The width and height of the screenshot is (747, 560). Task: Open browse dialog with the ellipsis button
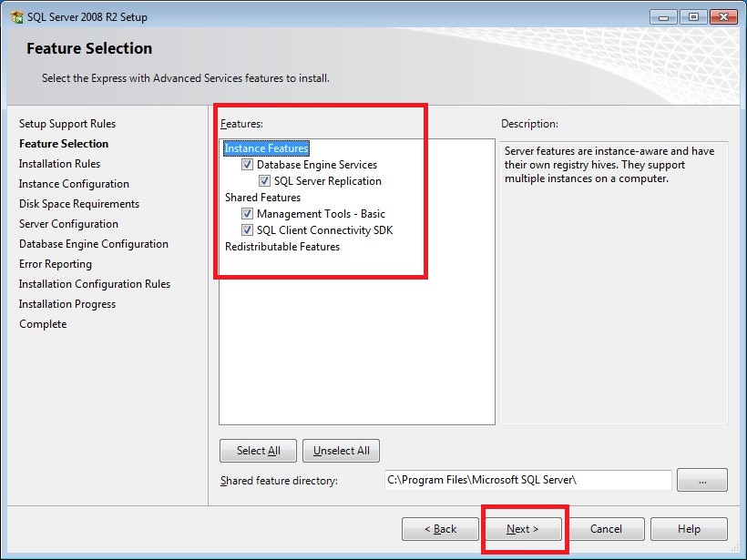pyautogui.click(x=702, y=479)
